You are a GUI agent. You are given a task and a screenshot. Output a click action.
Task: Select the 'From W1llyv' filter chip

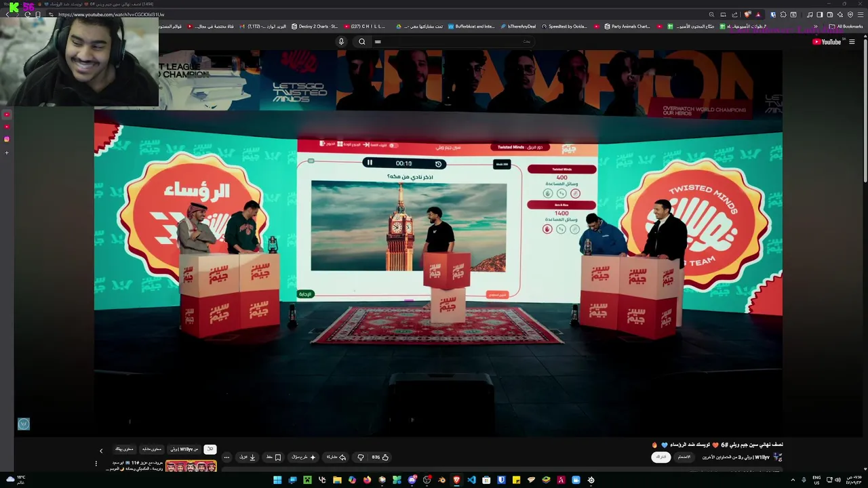(x=184, y=449)
